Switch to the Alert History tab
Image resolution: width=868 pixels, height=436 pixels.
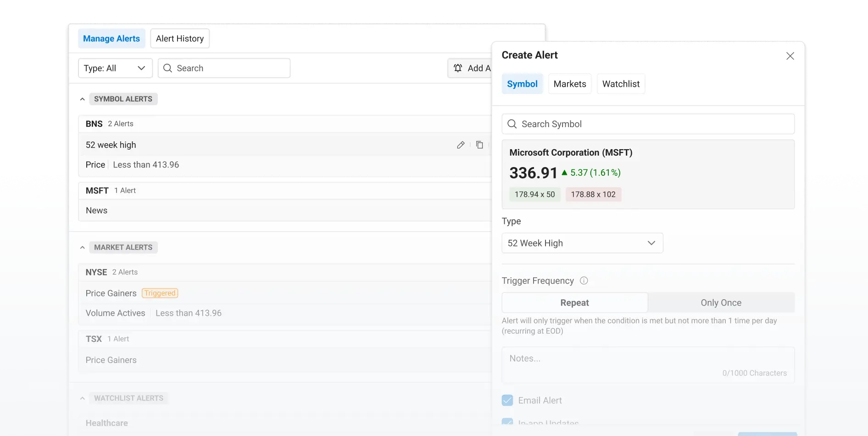[180, 39]
